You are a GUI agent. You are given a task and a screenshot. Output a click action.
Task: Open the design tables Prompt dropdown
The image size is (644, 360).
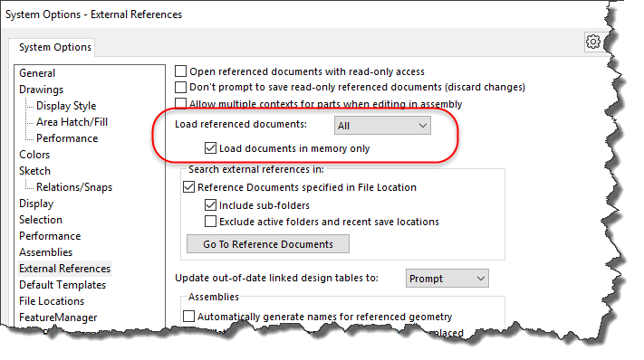447,279
